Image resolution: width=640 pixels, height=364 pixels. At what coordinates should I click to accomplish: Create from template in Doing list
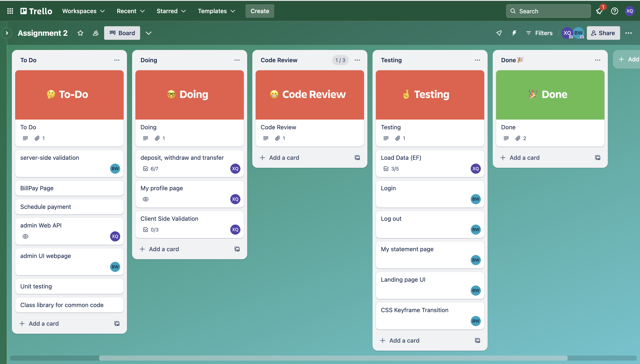coord(237,249)
